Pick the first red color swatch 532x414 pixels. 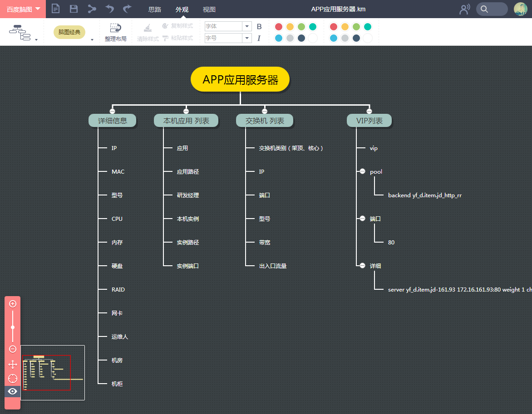(279, 27)
